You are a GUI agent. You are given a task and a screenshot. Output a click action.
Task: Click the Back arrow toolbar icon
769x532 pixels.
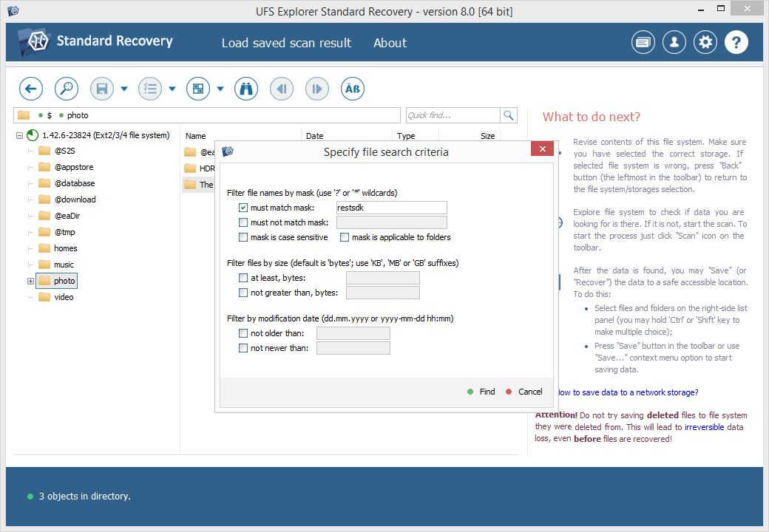point(31,89)
